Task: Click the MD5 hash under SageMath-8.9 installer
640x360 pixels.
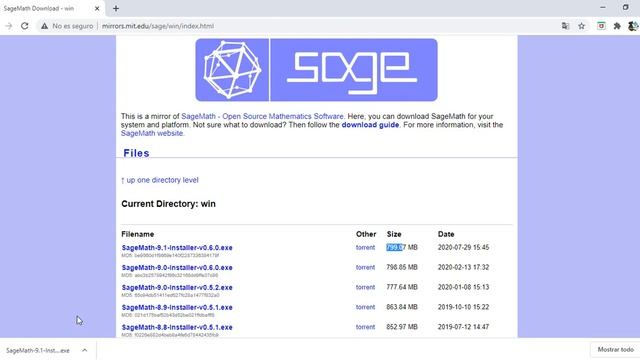Action: (168, 315)
